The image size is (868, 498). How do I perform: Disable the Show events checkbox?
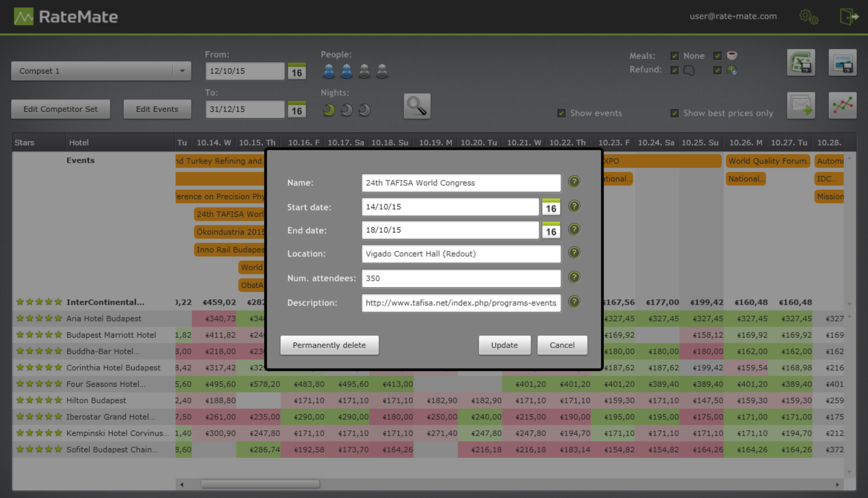[x=562, y=113]
